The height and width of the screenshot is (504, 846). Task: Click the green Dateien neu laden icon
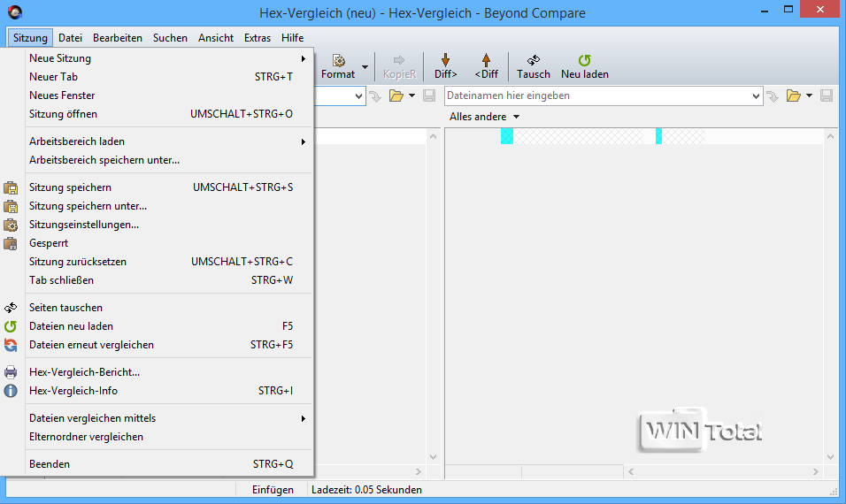[11, 326]
